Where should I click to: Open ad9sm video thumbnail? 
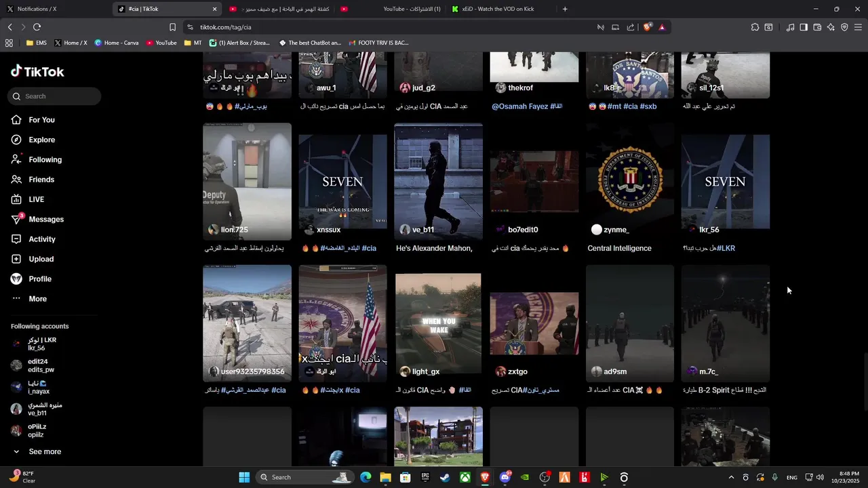630,323
